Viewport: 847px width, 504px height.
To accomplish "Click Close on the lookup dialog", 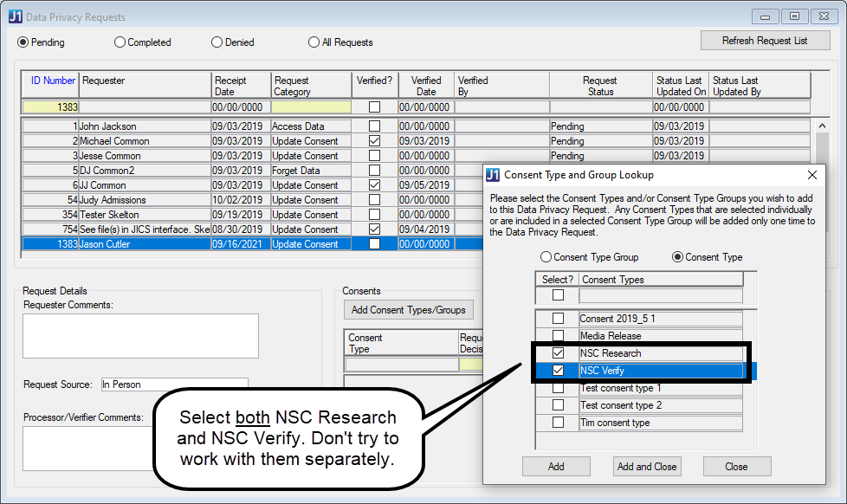I will click(737, 466).
